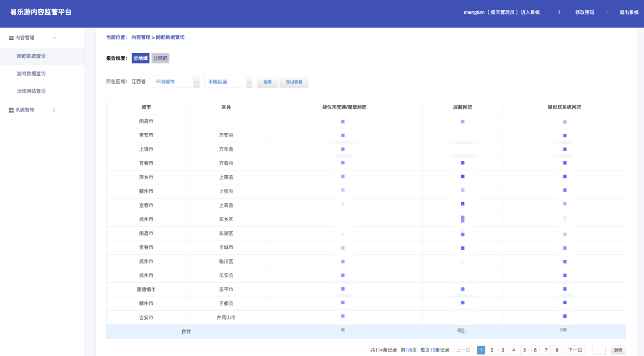Click the 导出表格 export button

pyautogui.click(x=294, y=82)
